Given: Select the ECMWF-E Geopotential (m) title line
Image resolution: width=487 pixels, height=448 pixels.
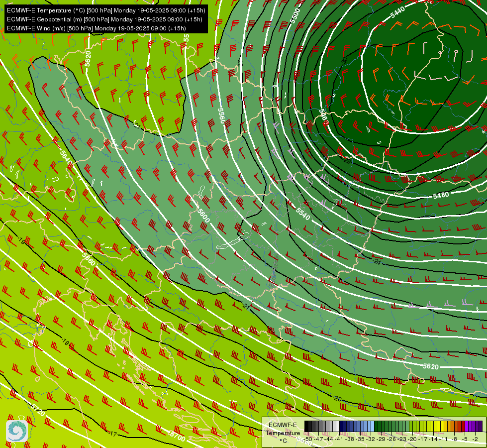Looking at the screenshot, I should [104, 19].
